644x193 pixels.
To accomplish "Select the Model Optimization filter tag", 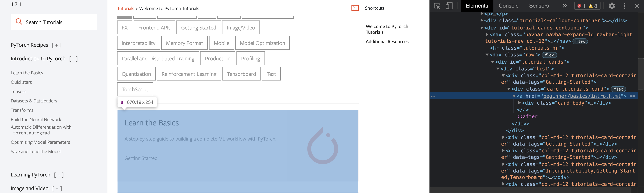I will click(263, 43).
